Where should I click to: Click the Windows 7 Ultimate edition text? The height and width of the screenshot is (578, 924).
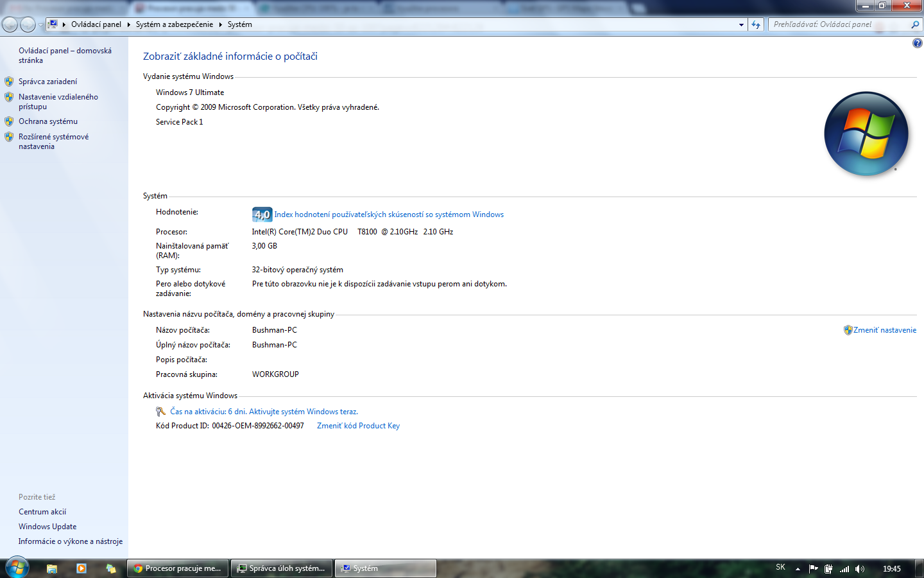pyautogui.click(x=190, y=92)
